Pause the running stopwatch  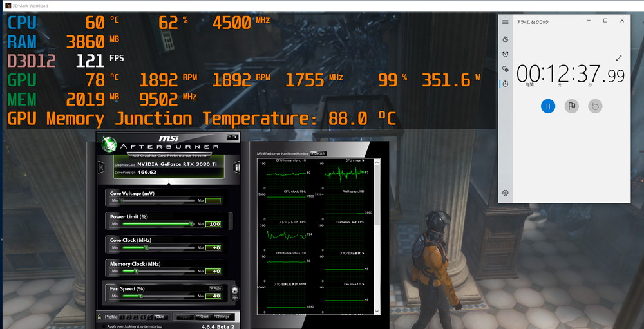(x=548, y=106)
